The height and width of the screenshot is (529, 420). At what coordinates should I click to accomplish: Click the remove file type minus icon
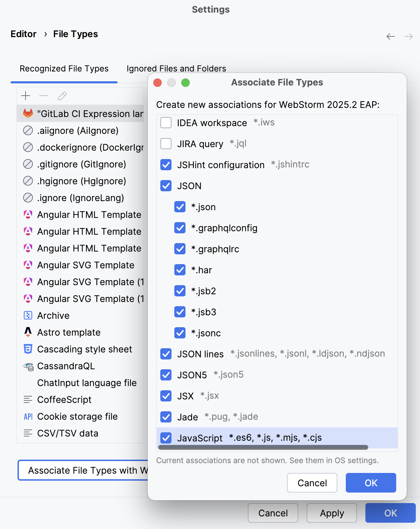pos(44,96)
